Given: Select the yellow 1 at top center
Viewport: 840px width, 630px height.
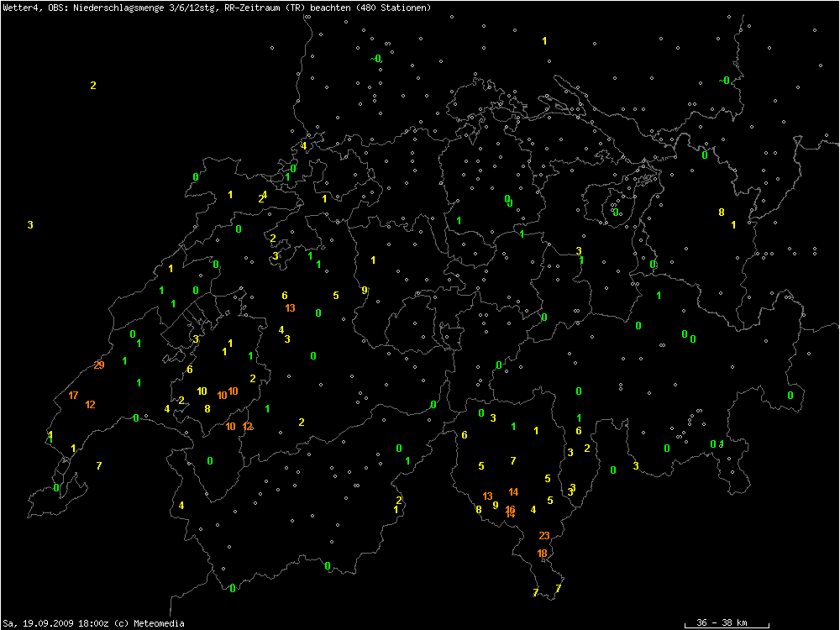Looking at the screenshot, I should pos(544,41).
